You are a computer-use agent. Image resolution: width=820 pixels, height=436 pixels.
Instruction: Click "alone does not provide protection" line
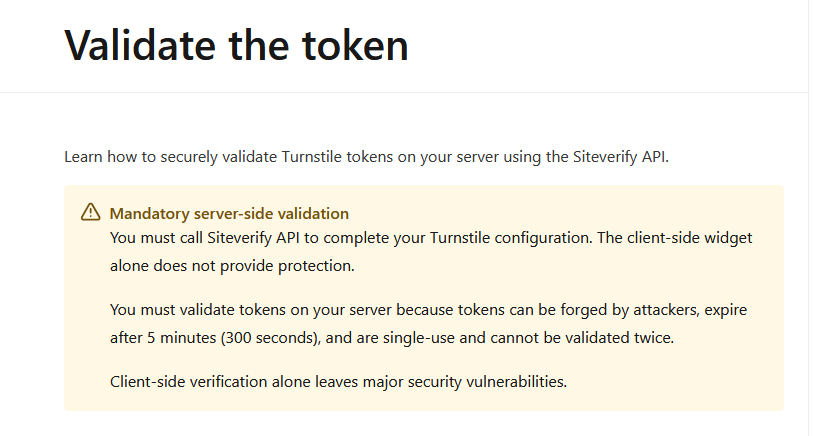230,267
